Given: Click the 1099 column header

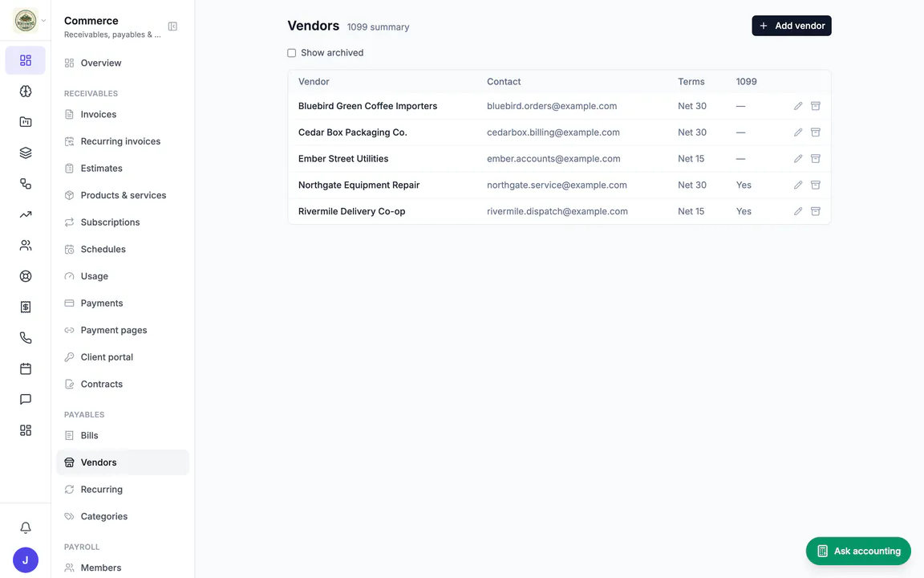Looking at the screenshot, I should tap(746, 81).
